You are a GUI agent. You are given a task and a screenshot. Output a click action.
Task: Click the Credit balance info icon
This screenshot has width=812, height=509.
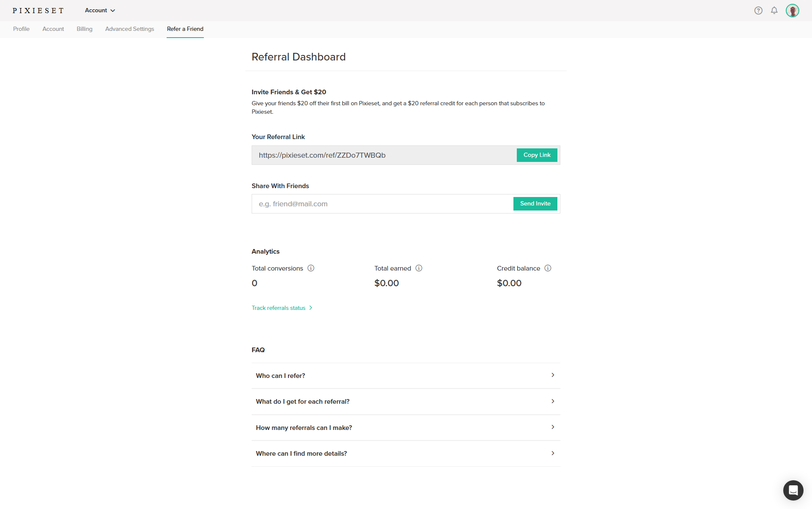pos(548,268)
